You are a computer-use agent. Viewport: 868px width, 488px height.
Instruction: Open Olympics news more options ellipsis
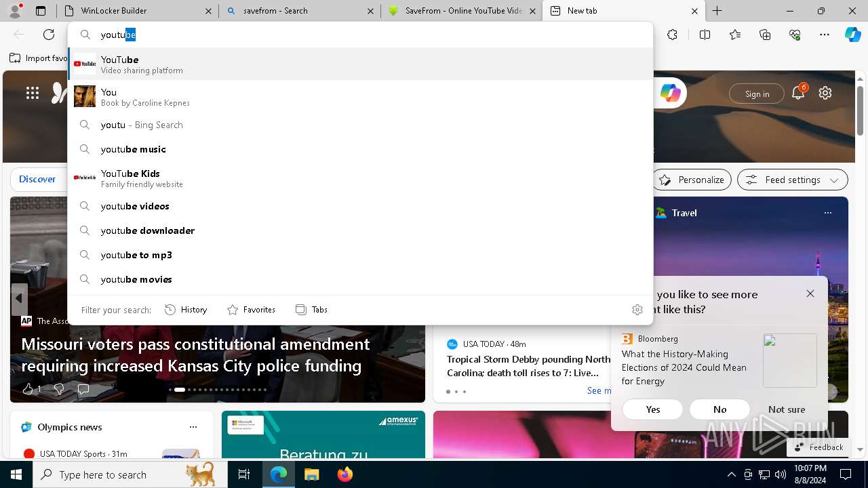point(193,427)
